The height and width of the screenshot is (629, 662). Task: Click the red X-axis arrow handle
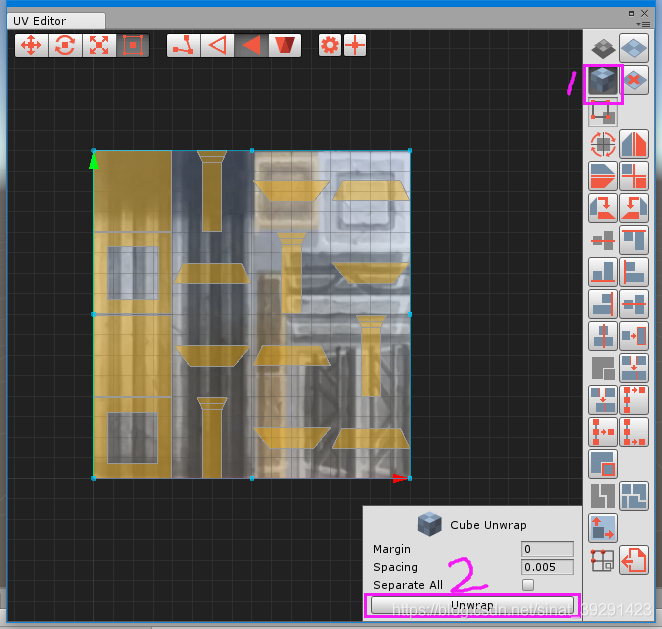pyautogui.click(x=400, y=478)
